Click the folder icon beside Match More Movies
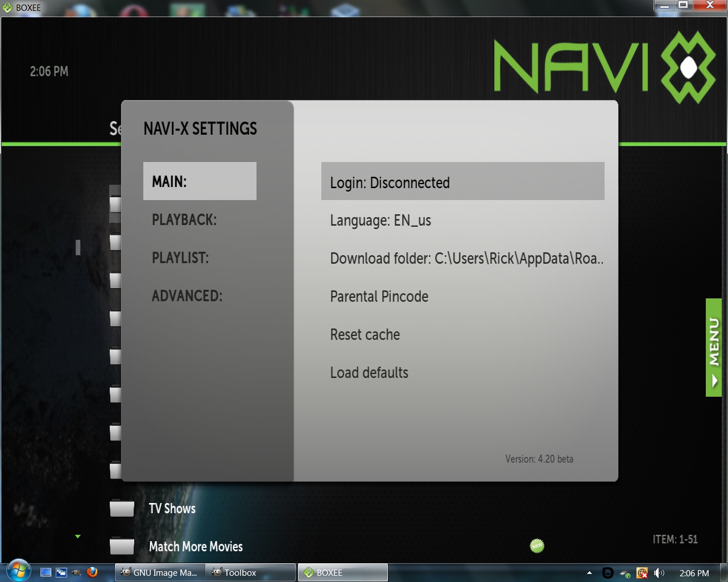The width and height of the screenshot is (728, 582). [122, 546]
